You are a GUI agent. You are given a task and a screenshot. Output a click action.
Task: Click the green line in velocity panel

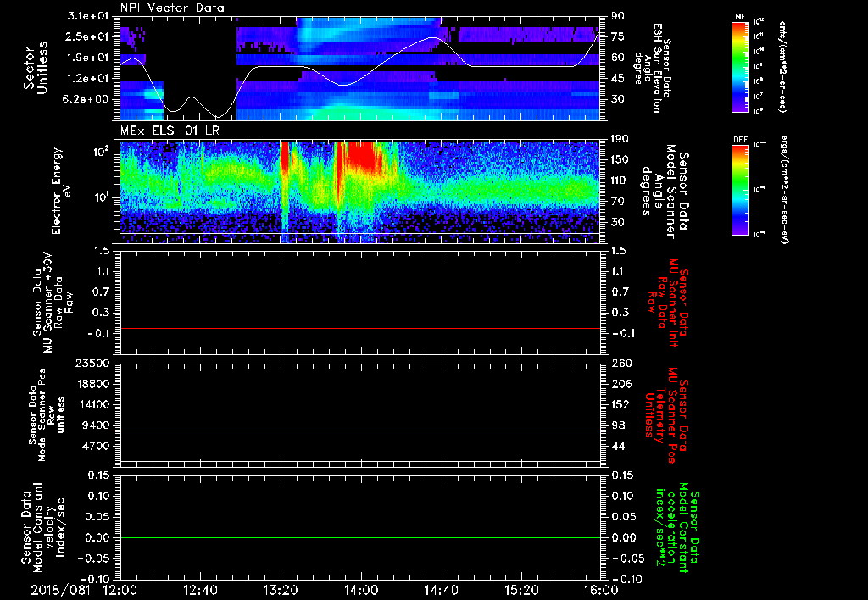[359, 537]
